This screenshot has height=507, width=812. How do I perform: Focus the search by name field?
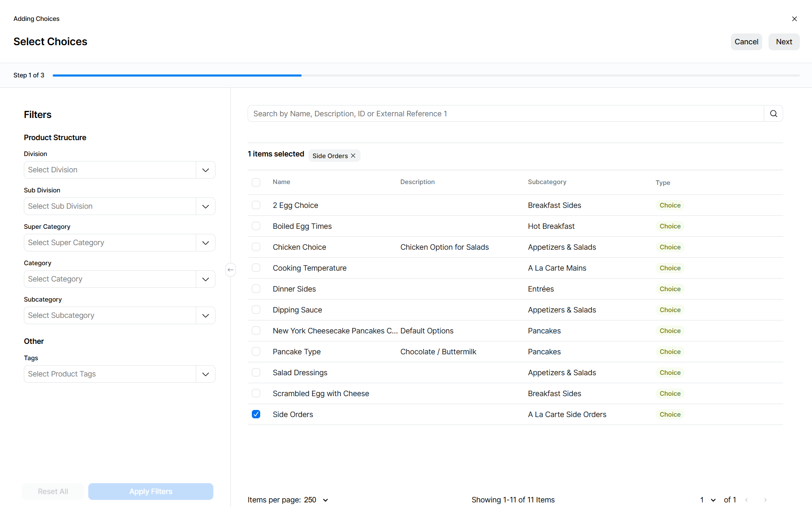coord(505,114)
